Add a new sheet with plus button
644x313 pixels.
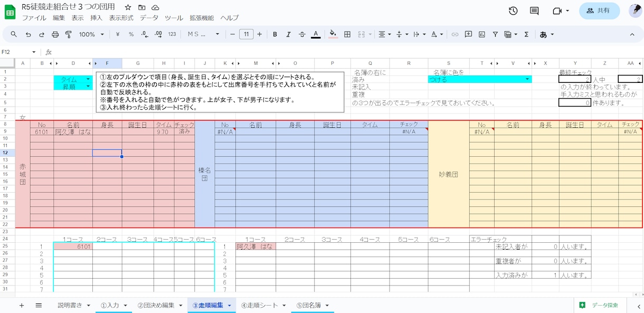(x=22, y=305)
